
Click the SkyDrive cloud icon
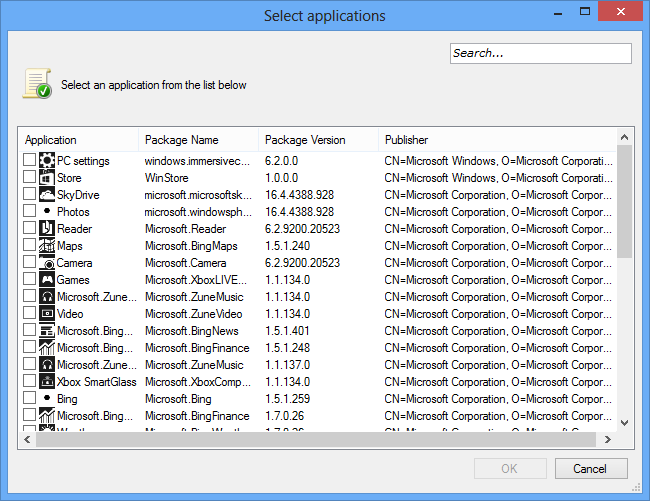[46, 195]
